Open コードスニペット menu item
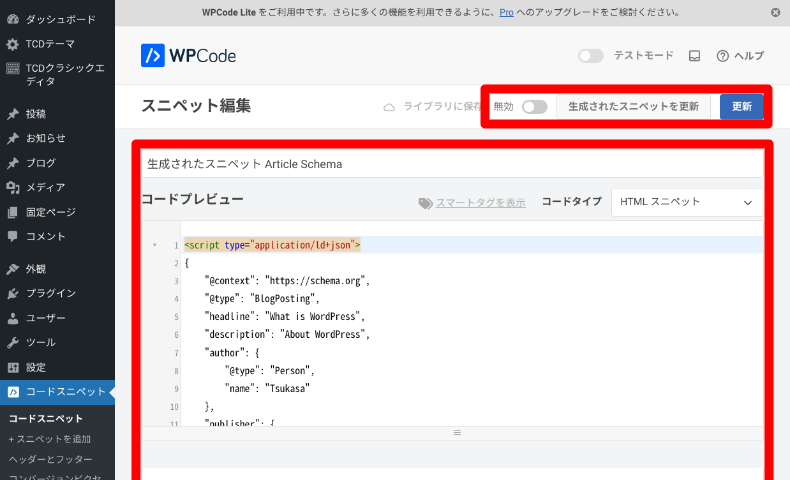This screenshot has height=480, width=790. (x=57, y=392)
